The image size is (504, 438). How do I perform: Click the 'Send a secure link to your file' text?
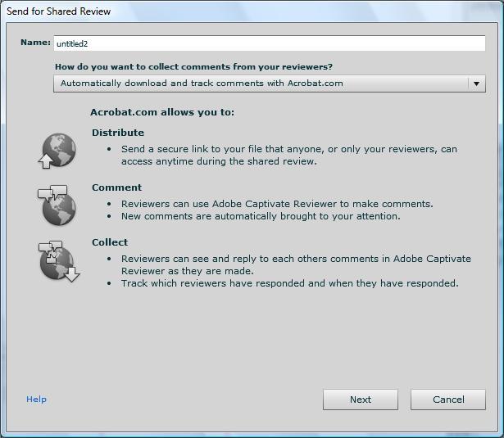coord(289,155)
